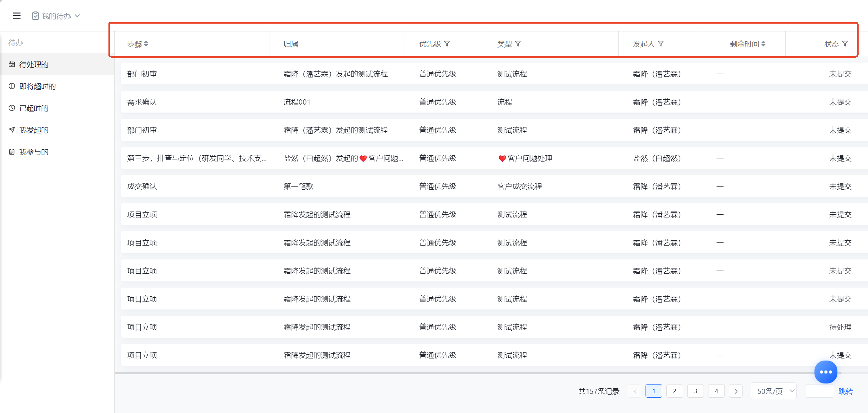Click the 跳转 link
Viewport: 868px width, 413px height.
(845, 391)
